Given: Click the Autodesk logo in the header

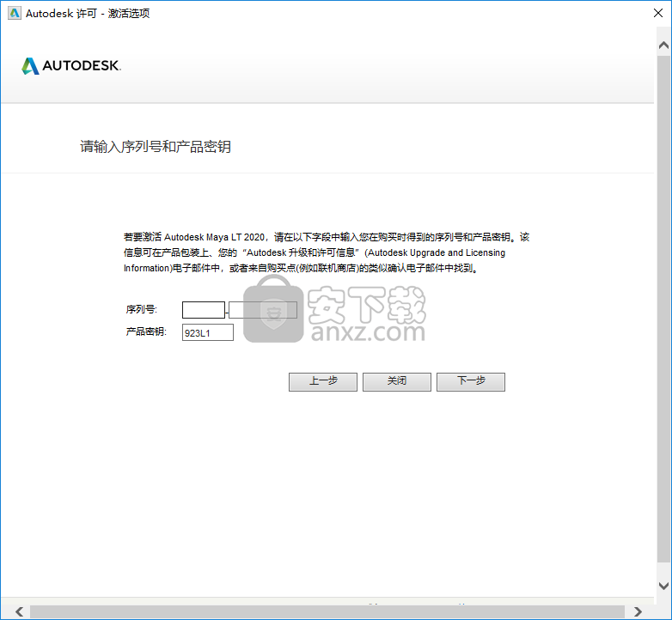Looking at the screenshot, I should (71, 66).
